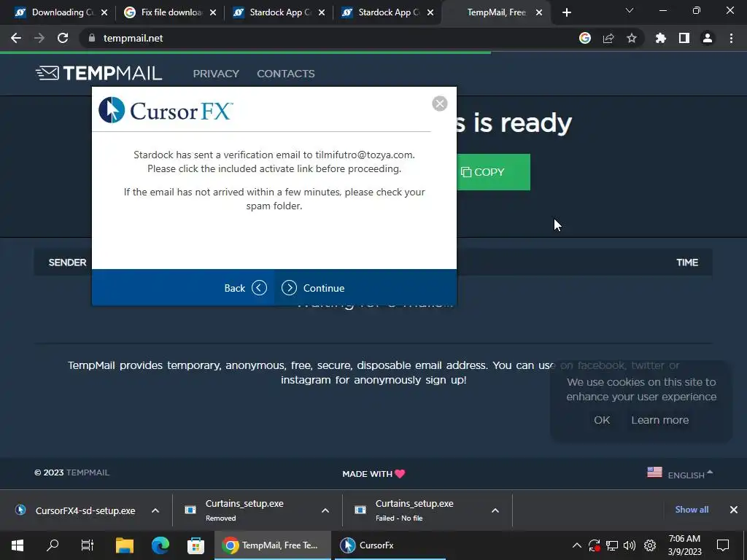Click the TempMail logo
Viewport: 747px width, 560px height.
tap(98, 73)
